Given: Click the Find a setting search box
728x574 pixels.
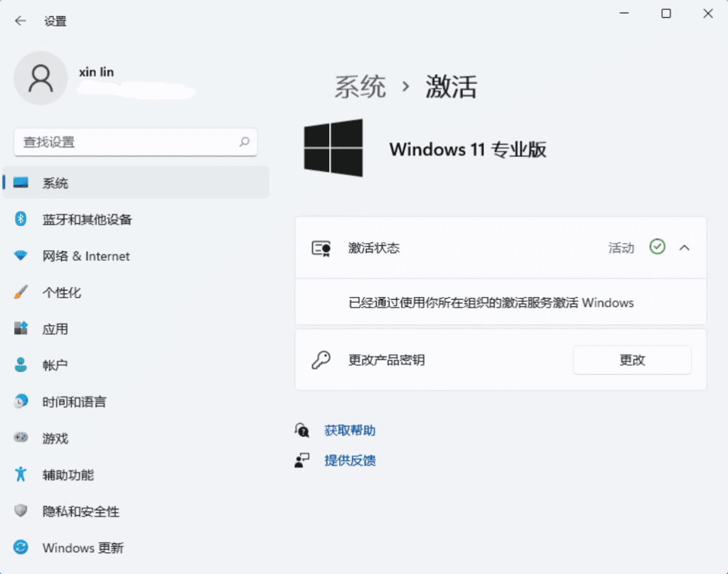Looking at the screenshot, I should tap(128, 142).
